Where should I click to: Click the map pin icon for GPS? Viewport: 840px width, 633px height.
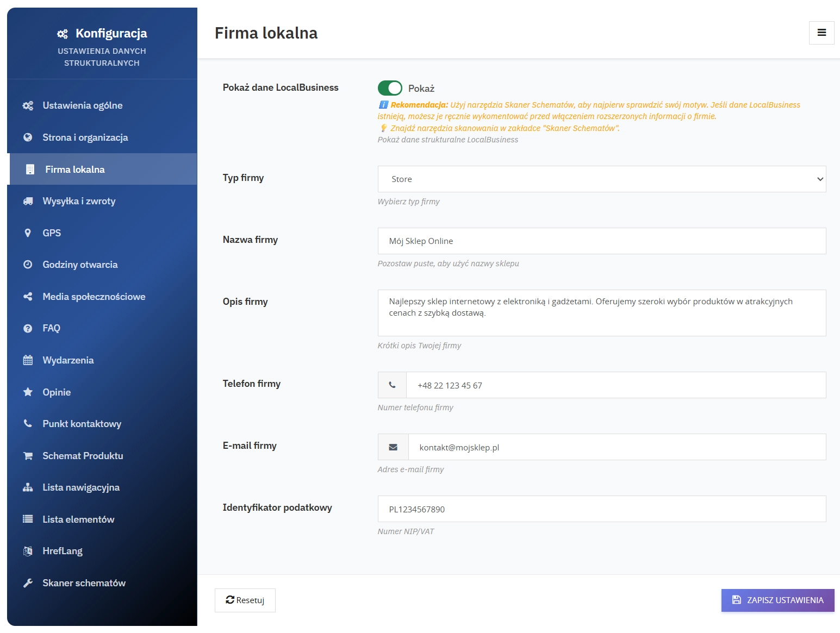(x=28, y=233)
